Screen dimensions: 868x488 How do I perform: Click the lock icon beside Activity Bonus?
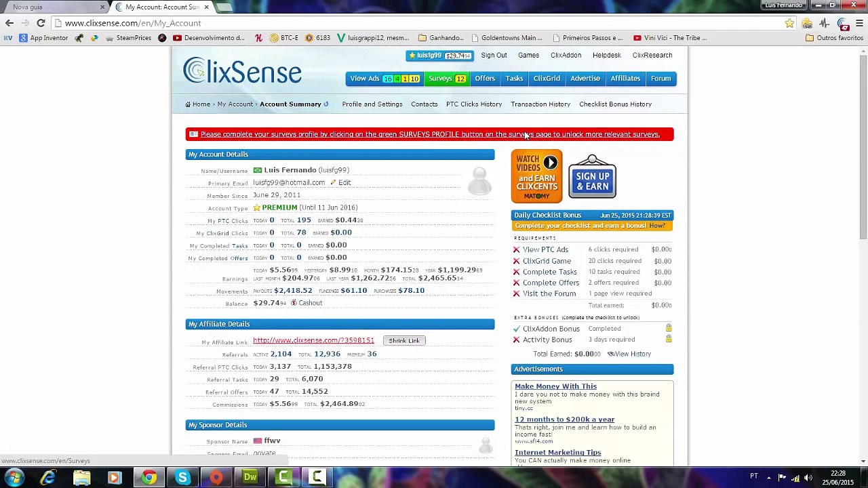coord(669,340)
